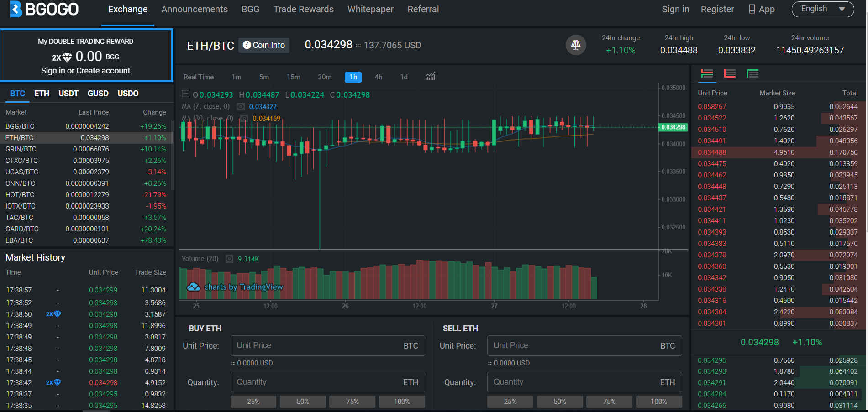This screenshot has height=412, width=868.
Task: Select USDO market tab
Action: coord(128,94)
